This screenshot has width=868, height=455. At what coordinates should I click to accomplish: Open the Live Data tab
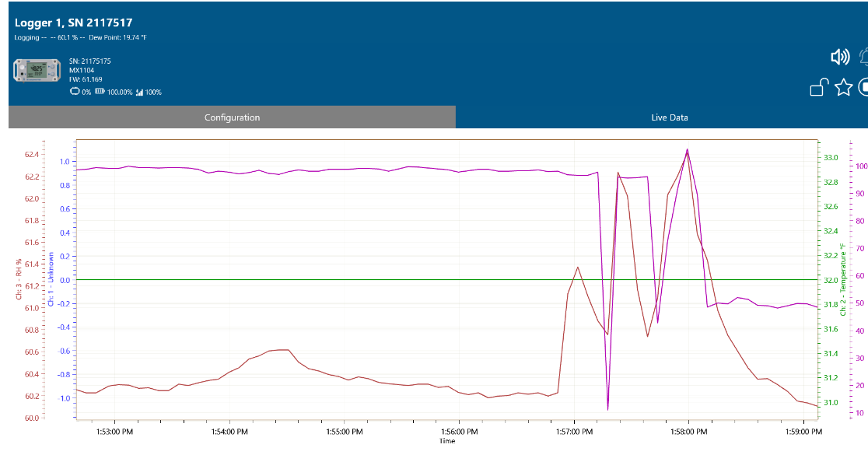[x=669, y=117]
